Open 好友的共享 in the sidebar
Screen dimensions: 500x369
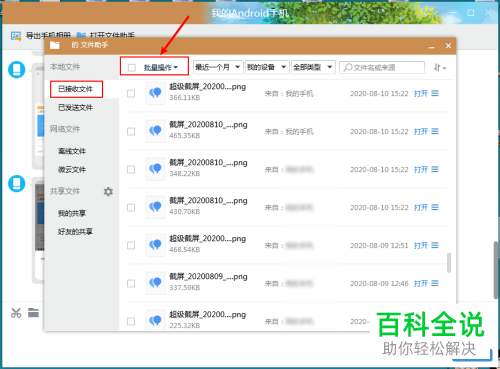75,232
